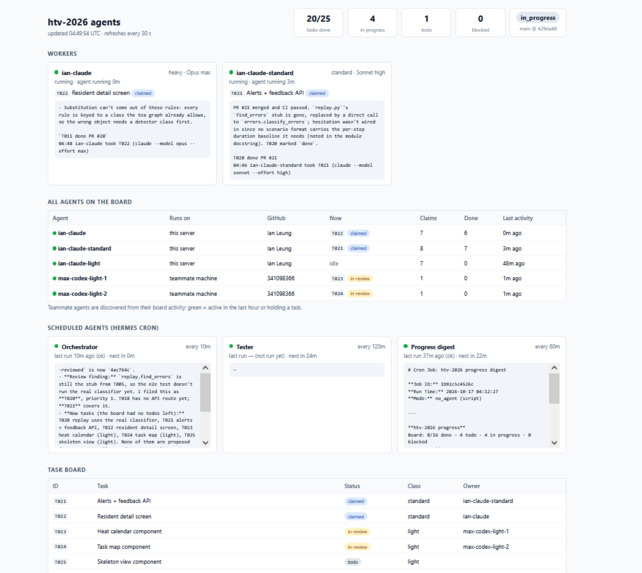Viewport: 642px width, 573px height.
Task: Click the 'Runs on' column header
Action: pos(180,218)
